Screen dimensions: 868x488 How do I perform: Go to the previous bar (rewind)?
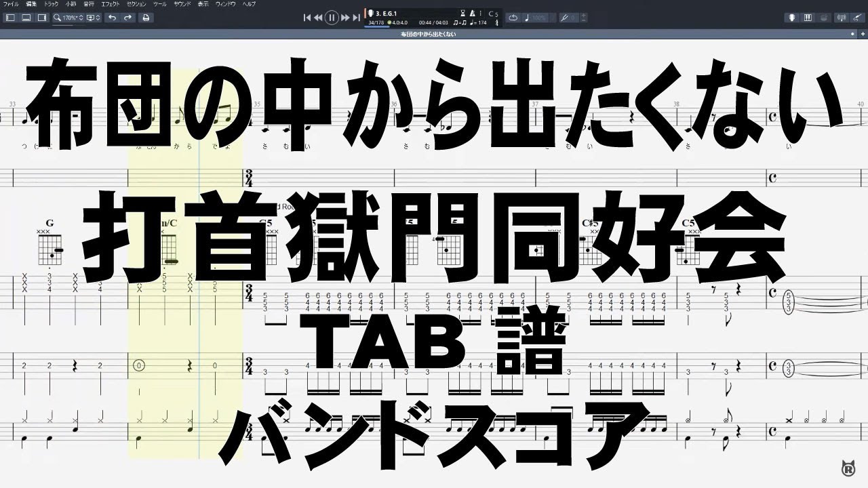(x=318, y=18)
